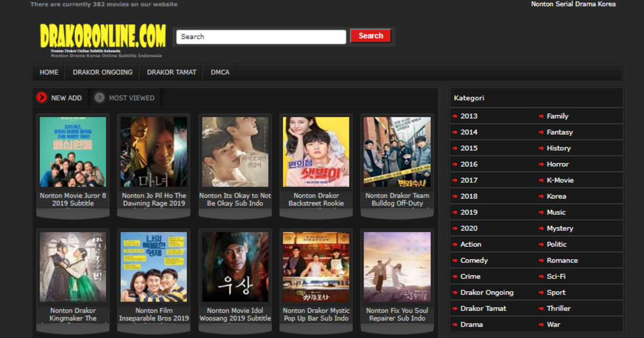Open the Mystic Pop Up Bar poster
Image resolution: width=644 pixels, height=338 pixels.
point(316,267)
